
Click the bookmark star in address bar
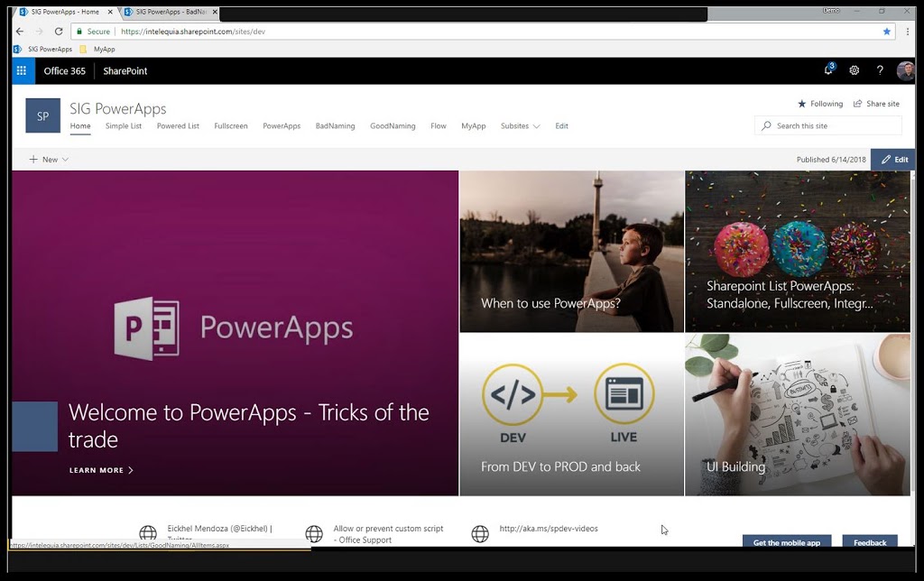[x=886, y=32]
